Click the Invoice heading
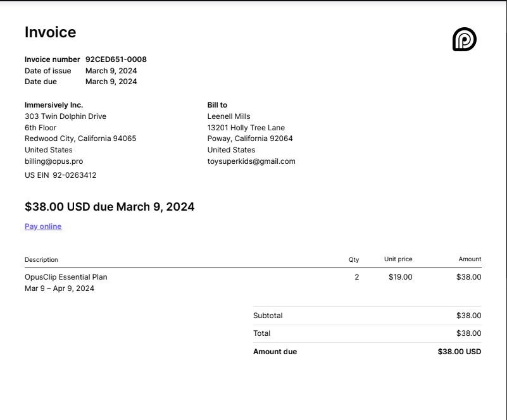Image resolution: width=507 pixels, height=420 pixels. [50, 32]
